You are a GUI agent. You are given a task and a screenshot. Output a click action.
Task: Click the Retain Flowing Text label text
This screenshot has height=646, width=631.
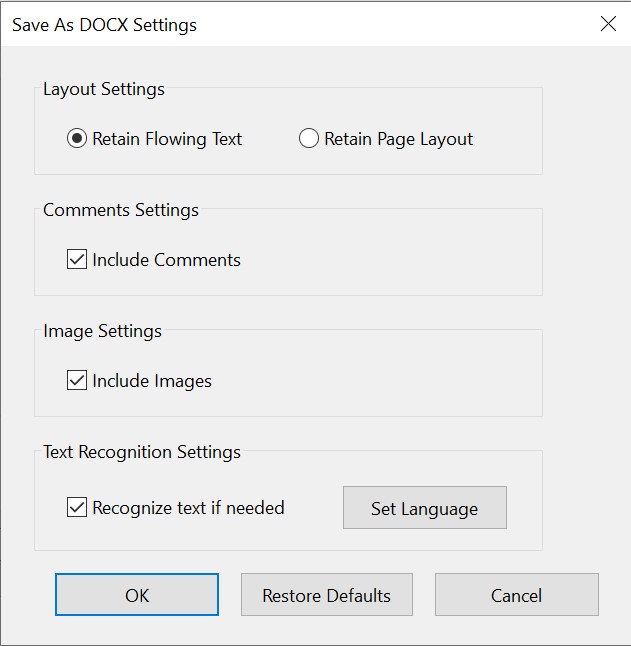(167, 140)
